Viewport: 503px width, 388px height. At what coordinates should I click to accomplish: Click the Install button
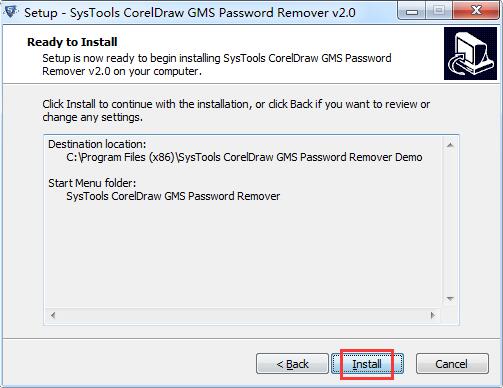(x=367, y=364)
